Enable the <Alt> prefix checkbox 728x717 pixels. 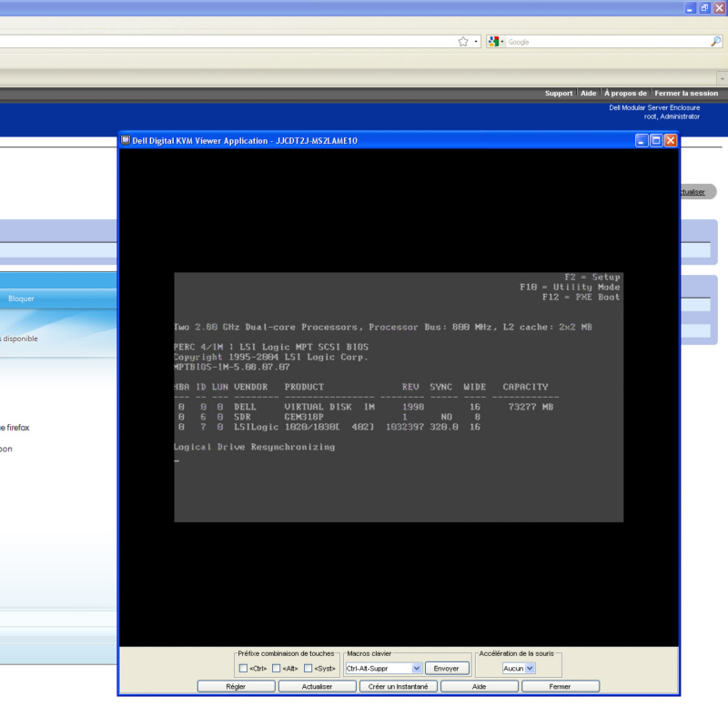point(277,668)
